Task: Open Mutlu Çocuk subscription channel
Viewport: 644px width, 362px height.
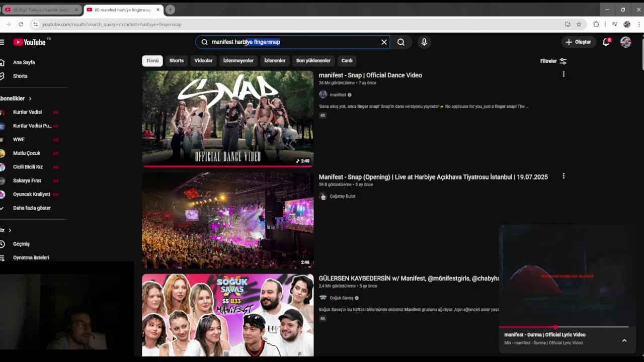Action: [27, 153]
